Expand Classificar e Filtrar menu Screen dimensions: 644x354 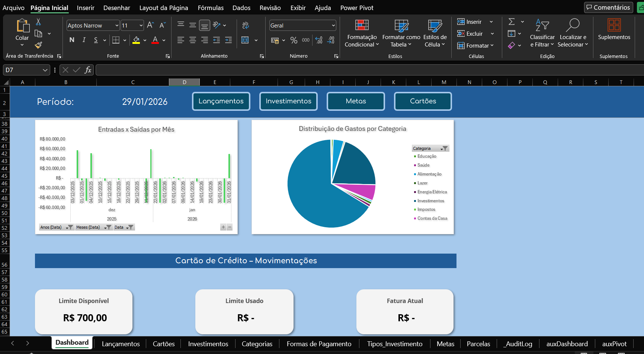pyautogui.click(x=542, y=33)
